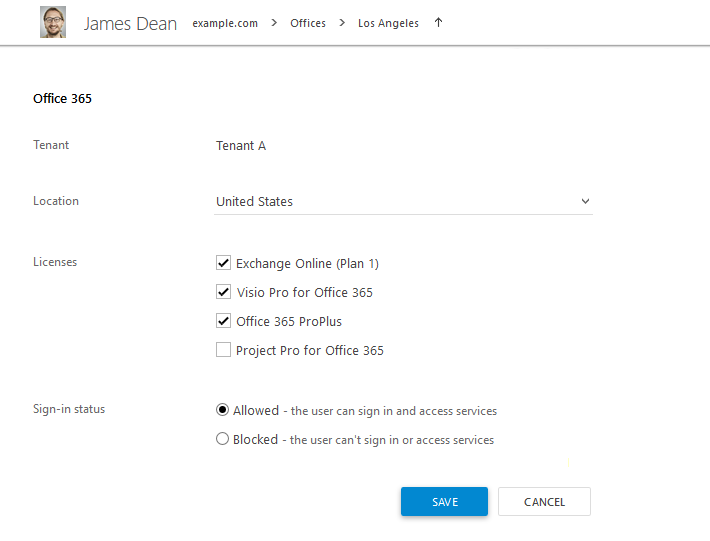Enable Project Pro for Office 365 license
710x541 pixels.
(x=223, y=349)
